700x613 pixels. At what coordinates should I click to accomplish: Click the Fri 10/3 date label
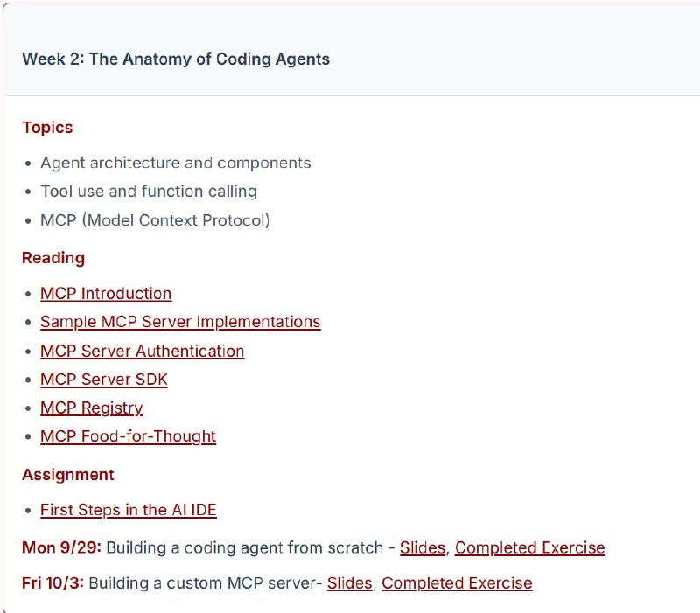pos(53,582)
